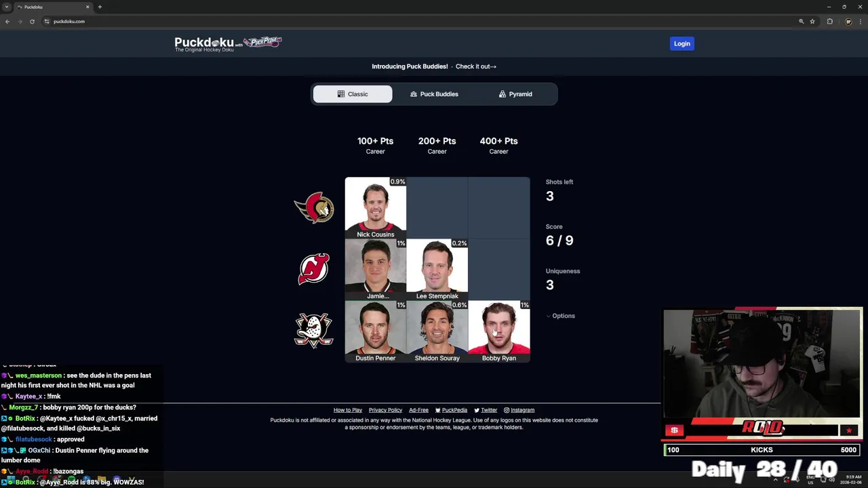Viewport: 868px width, 488px height.
Task: Open site information icon in address bar
Action: [x=47, y=21]
